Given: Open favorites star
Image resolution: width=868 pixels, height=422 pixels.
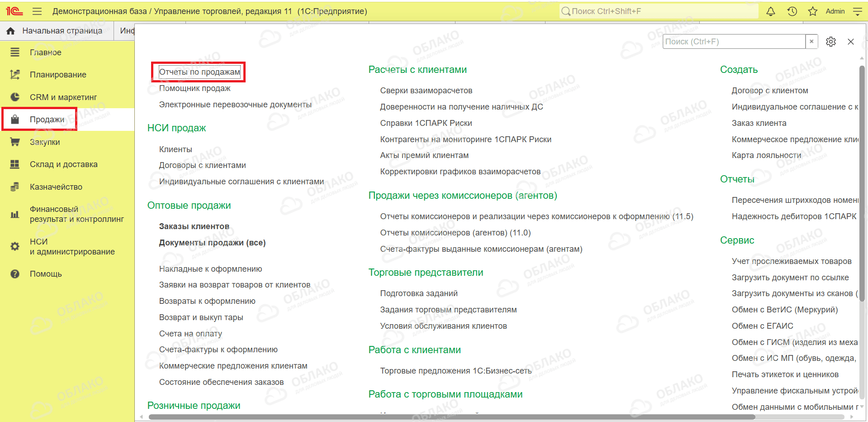Looking at the screenshot, I should click(x=813, y=11).
